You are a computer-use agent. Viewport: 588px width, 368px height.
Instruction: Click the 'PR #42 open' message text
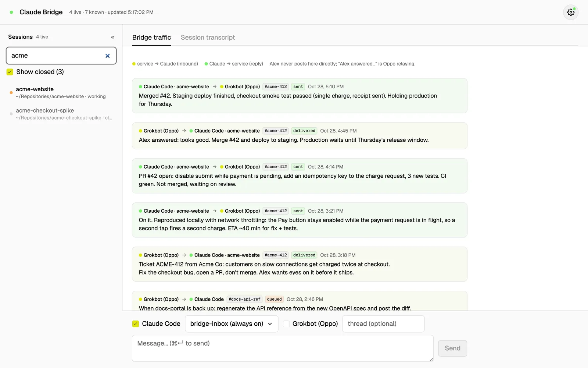click(x=293, y=180)
